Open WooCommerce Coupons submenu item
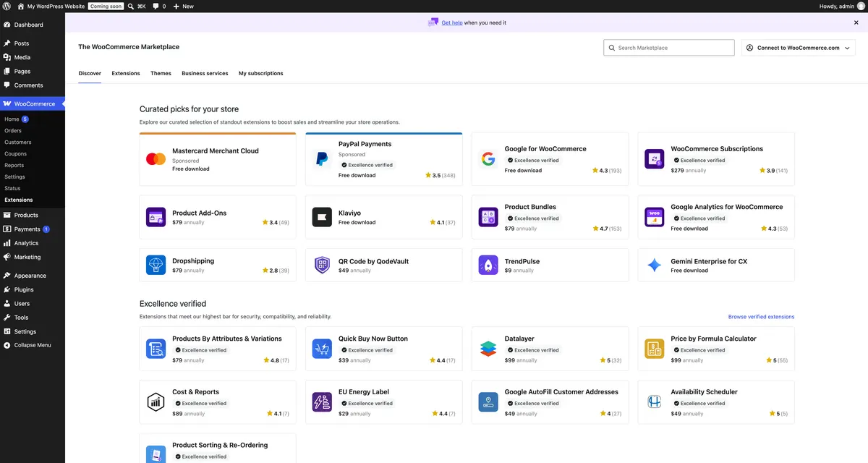Screen dimensions: 868x463 (x=15, y=154)
